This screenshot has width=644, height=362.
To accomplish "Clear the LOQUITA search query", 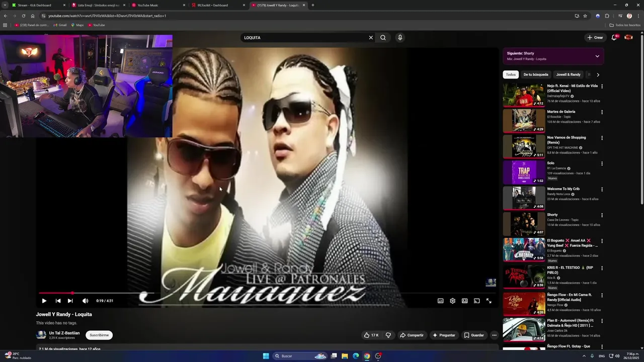I will (x=371, y=38).
